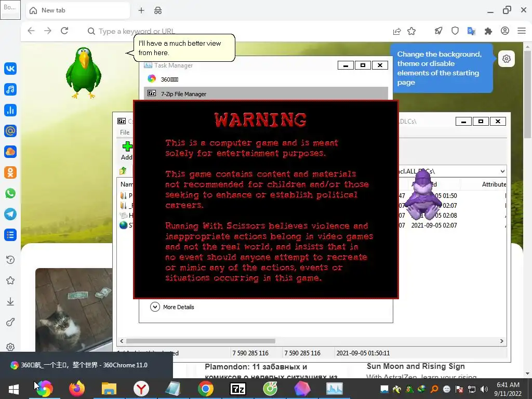Go back with the browser back arrow

31,31
